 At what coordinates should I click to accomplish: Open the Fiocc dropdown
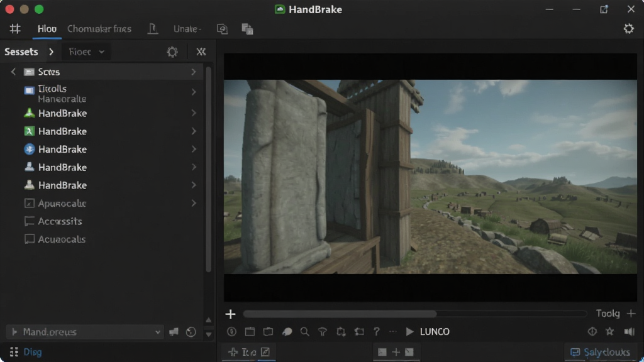(86, 52)
